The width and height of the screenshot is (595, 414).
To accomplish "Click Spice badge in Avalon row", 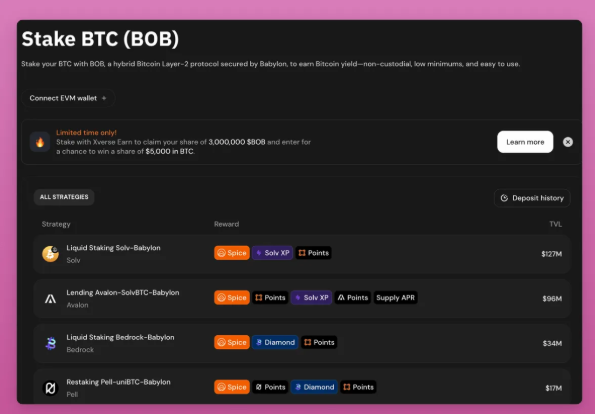I will [x=232, y=298].
